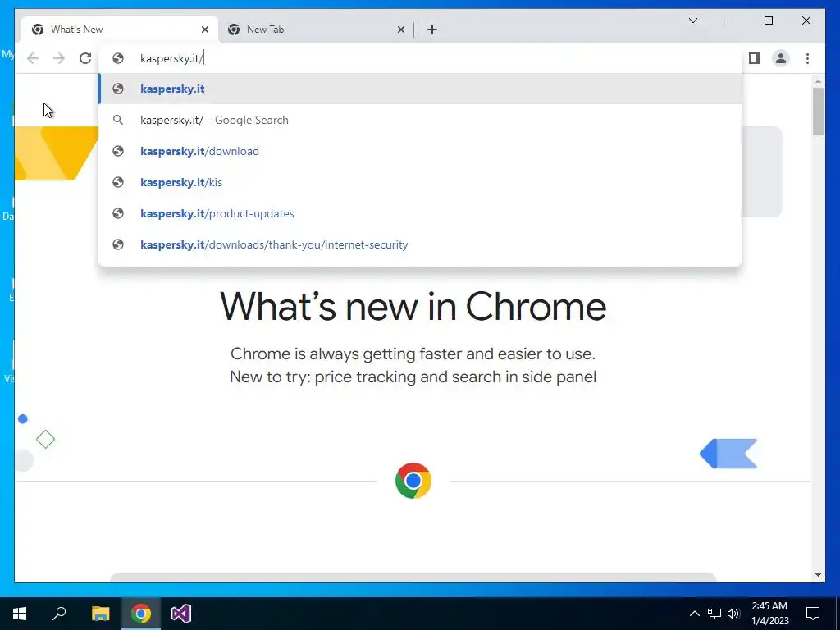The image size is (840, 630).
Task: Click the Chrome logo on the page
Action: pyautogui.click(x=413, y=481)
